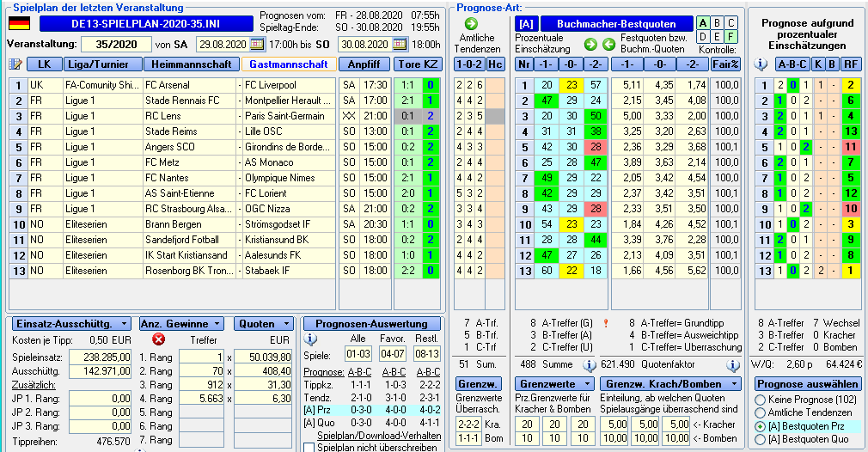Select control box A
The width and height of the screenshot is (868, 452).
click(703, 23)
